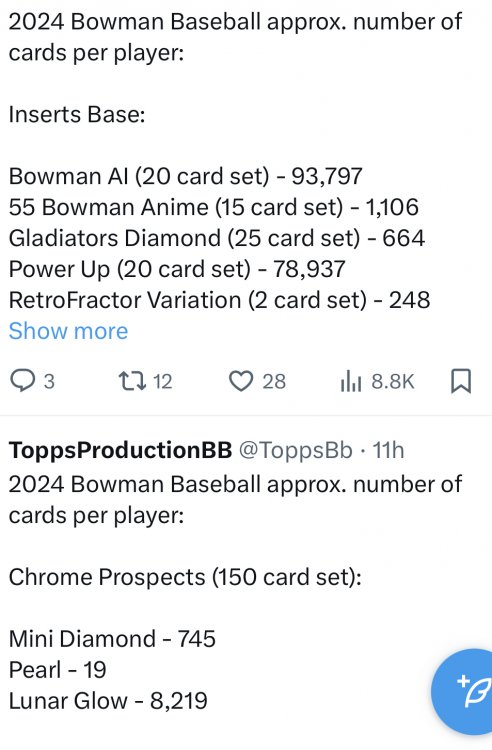Bookmark the Inserts Base post
The height and width of the screenshot is (750, 492).
pyautogui.click(x=461, y=381)
